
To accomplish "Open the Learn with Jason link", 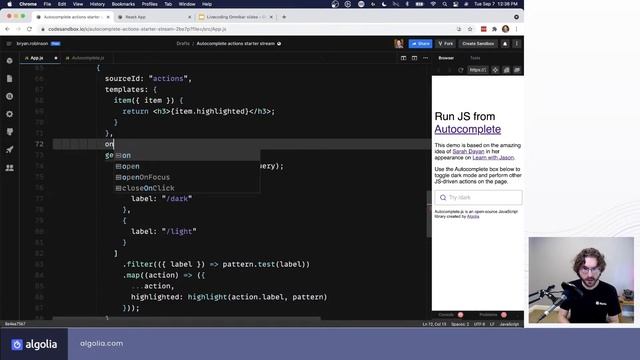I will [x=493, y=158].
